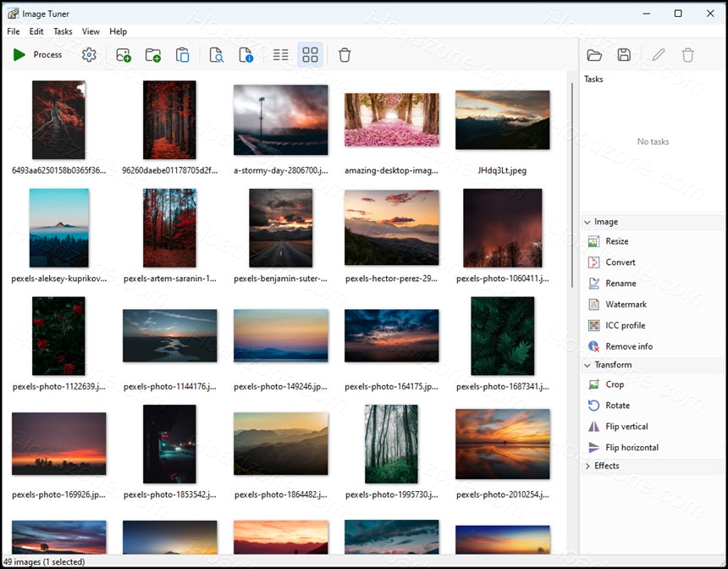Image resolution: width=728 pixels, height=569 pixels.
Task: Select the a-stormy-day-2806700 thumbnail
Action: [x=281, y=120]
